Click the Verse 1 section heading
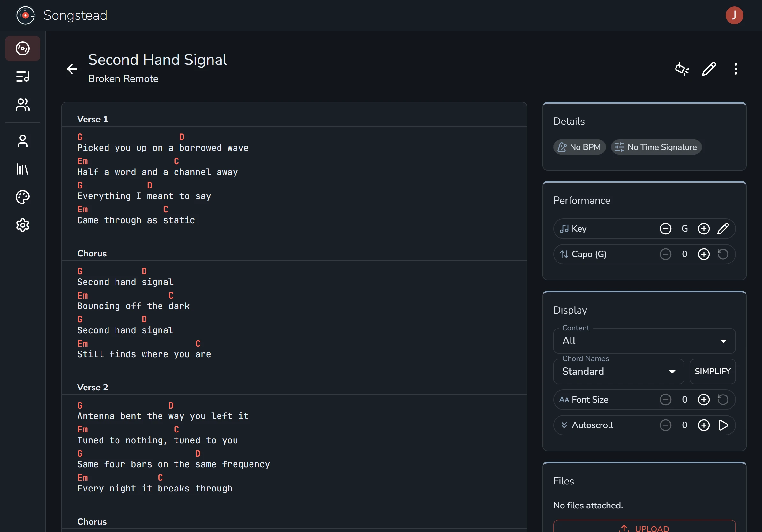Viewport: 762px width, 532px height. pos(93,119)
